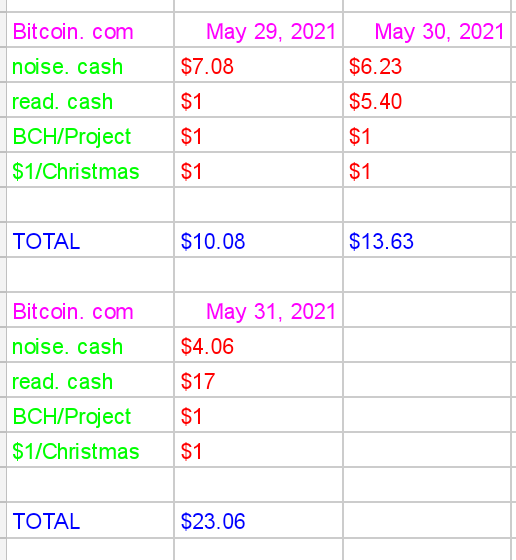The image size is (516, 560).
Task: Select the first TOTAL label cell
Action: pyautogui.click(x=90, y=240)
